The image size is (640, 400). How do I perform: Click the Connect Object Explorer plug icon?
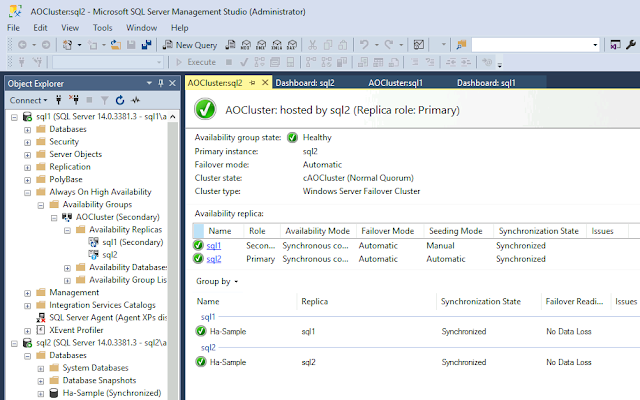tap(58, 100)
